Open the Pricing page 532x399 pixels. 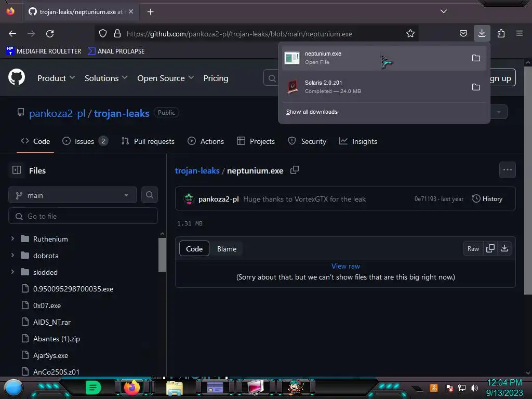[216, 78]
